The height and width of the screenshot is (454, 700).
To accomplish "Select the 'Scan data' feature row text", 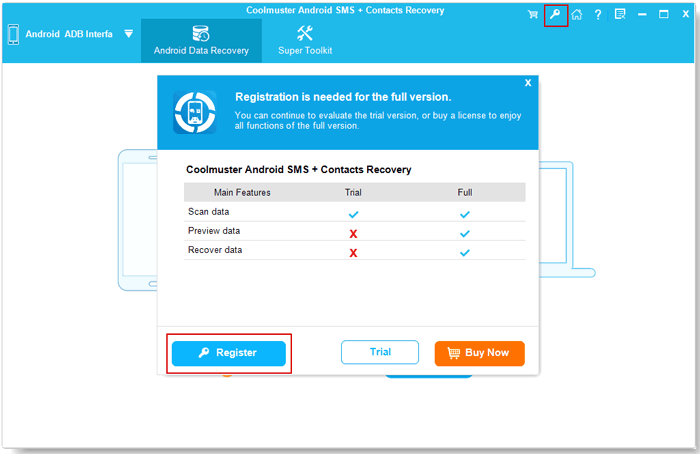I will [208, 212].
